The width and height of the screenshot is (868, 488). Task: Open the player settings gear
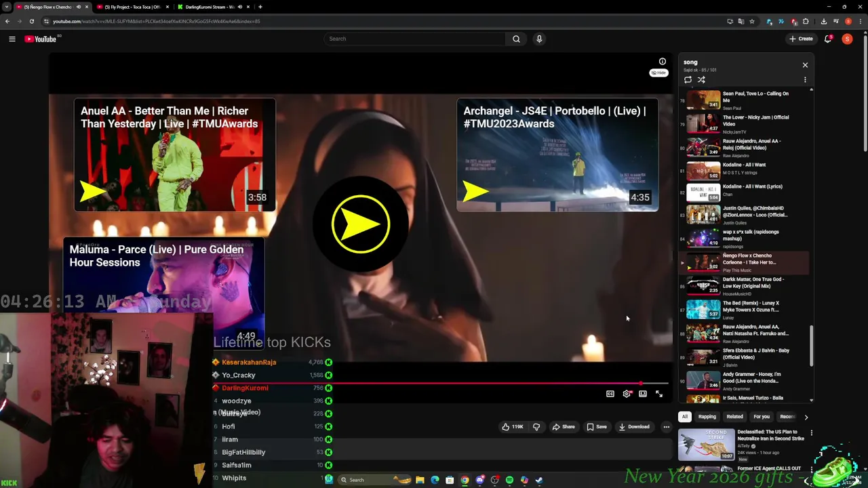click(x=627, y=394)
